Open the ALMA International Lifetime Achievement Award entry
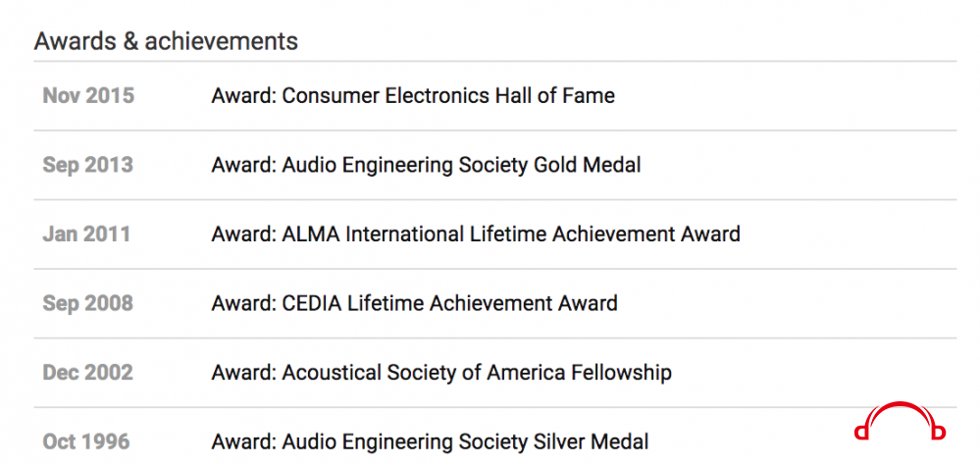The height and width of the screenshot is (465, 980). click(476, 233)
